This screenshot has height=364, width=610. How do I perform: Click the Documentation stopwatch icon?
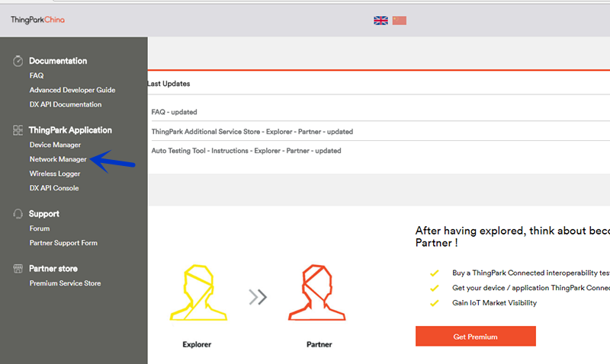point(18,61)
